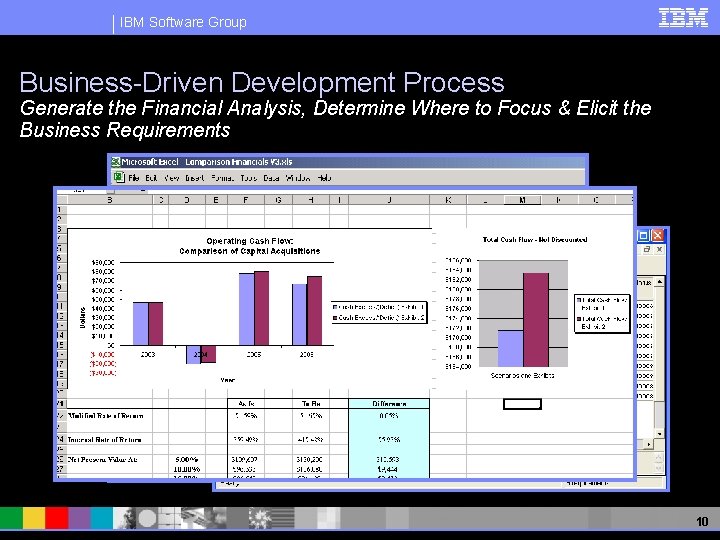Click the 'Dollars' vertical axis title
The height and width of the screenshot is (540, 720).
pyautogui.click(x=83, y=318)
